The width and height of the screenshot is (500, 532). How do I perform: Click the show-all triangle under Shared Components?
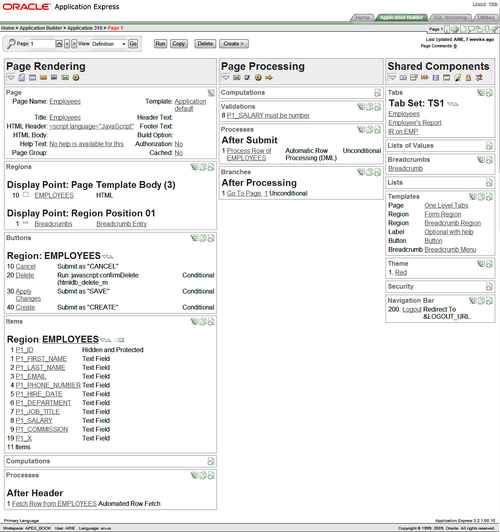pyautogui.click(x=392, y=78)
